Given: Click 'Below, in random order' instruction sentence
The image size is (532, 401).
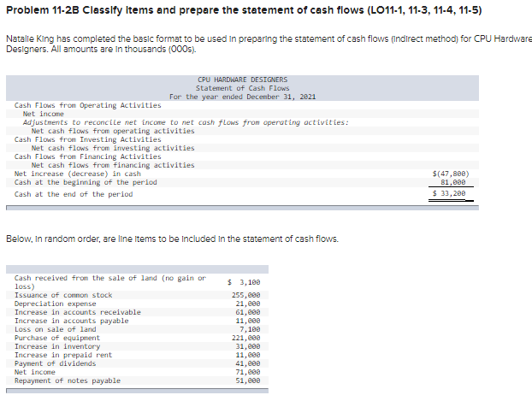Looking at the screenshot, I should pyautogui.click(x=173, y=239).
